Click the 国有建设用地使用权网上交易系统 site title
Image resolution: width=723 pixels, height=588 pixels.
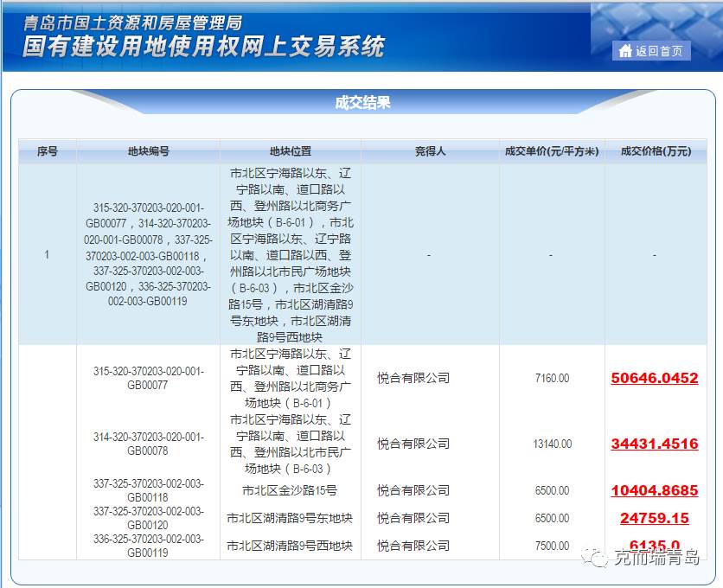click(203, 47)
